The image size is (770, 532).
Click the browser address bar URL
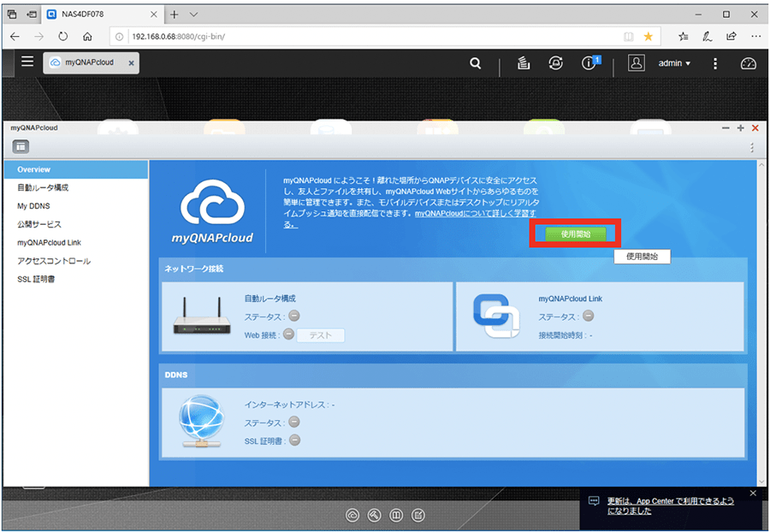click(179, 37)
